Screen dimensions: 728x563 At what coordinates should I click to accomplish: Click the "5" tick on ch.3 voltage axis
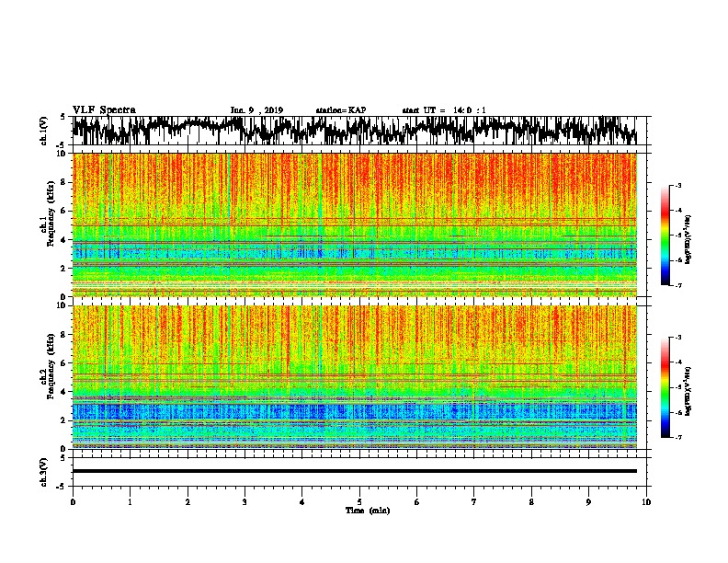tap(63, 458)
